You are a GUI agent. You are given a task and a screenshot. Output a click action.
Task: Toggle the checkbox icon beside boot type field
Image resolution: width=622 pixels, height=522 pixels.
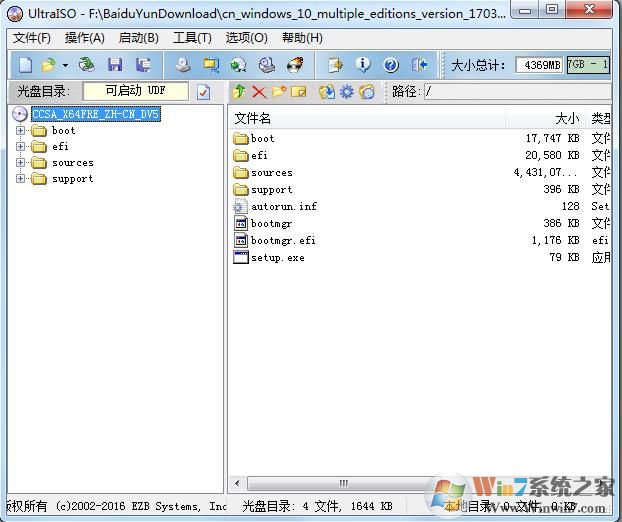203,92
